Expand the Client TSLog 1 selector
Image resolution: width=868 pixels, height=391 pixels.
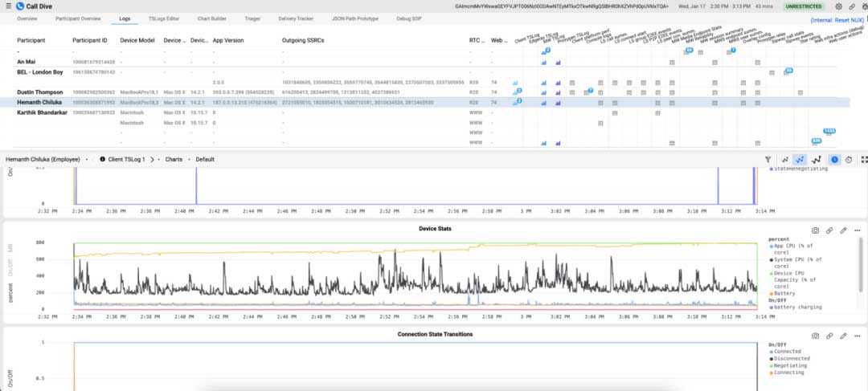coord(126,160)
